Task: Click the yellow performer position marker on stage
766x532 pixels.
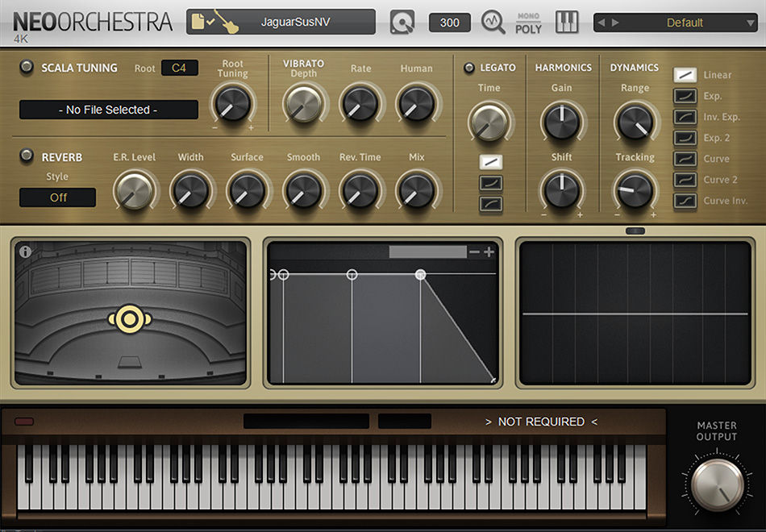Action: click(130, 319)
